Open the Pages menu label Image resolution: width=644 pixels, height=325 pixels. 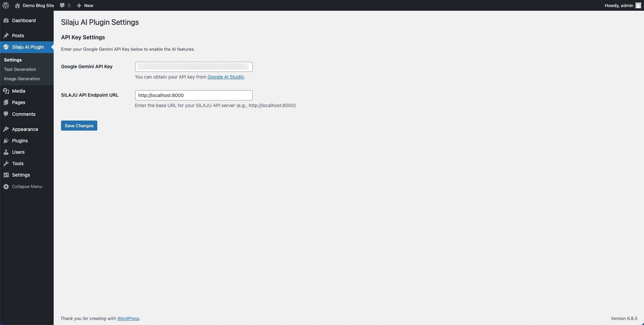(x=18, y=102)
